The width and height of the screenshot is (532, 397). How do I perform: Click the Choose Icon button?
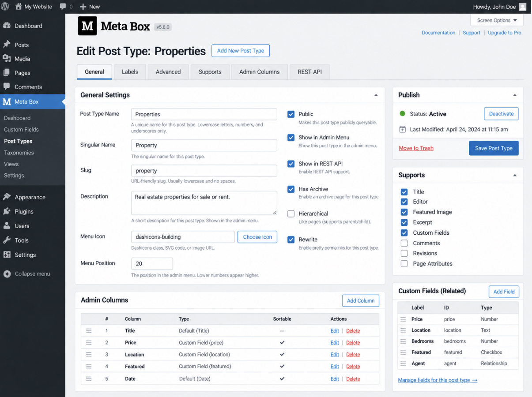point(257,237)
